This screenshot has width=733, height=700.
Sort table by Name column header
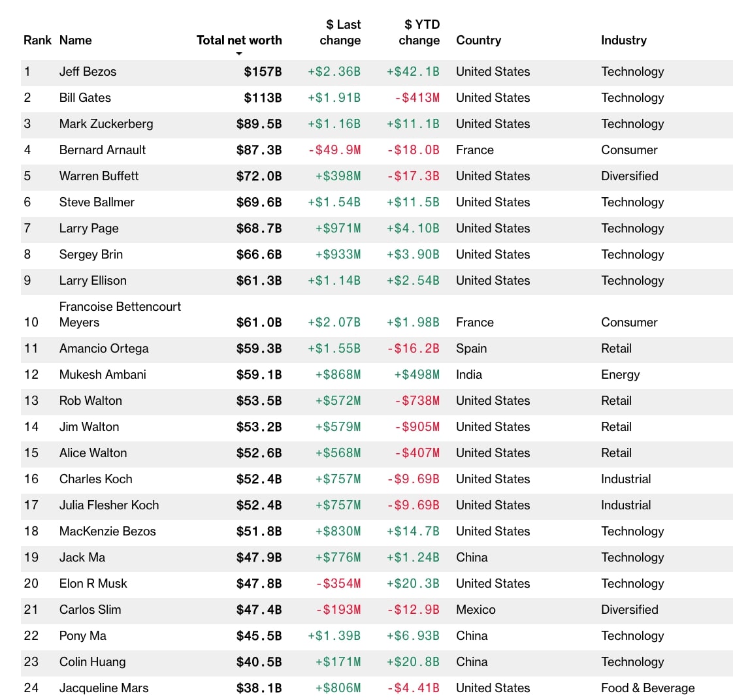(x=75, y=40)
